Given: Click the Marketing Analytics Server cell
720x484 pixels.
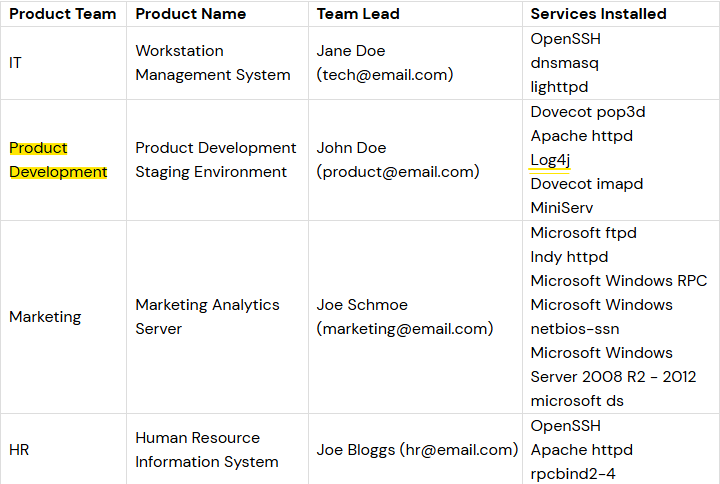Looking at the screenshot, I should (x=207, y=317).
